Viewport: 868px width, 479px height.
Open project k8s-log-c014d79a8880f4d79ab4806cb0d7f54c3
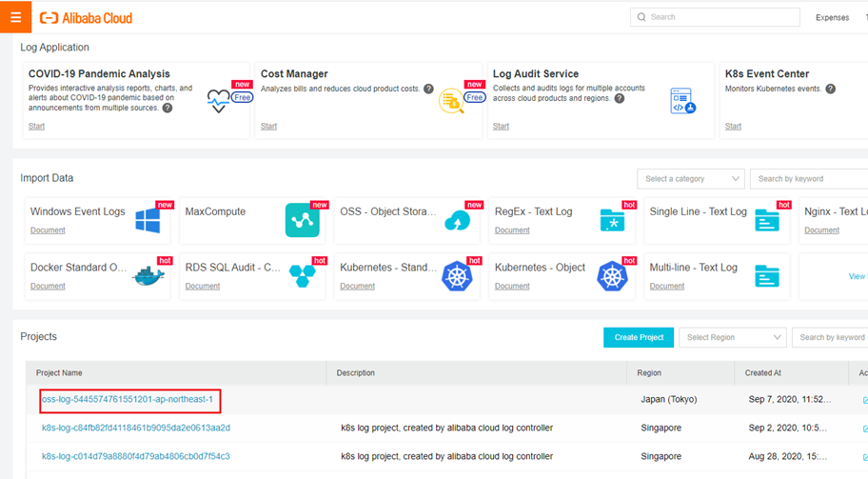(x=135, y=457)
